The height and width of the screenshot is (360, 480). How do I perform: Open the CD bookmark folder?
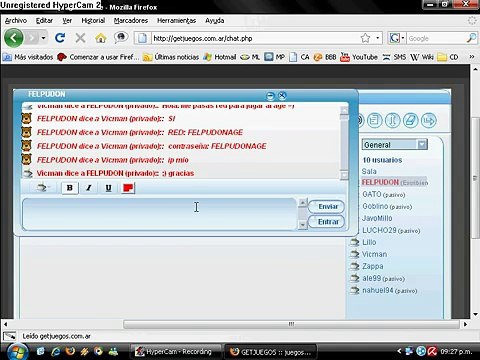(448, 57)
